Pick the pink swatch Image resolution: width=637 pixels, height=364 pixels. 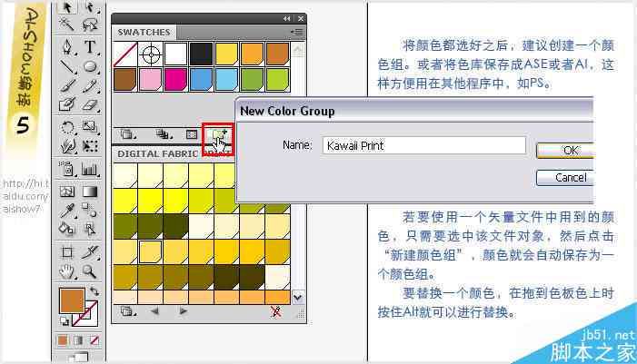point(150,79)
